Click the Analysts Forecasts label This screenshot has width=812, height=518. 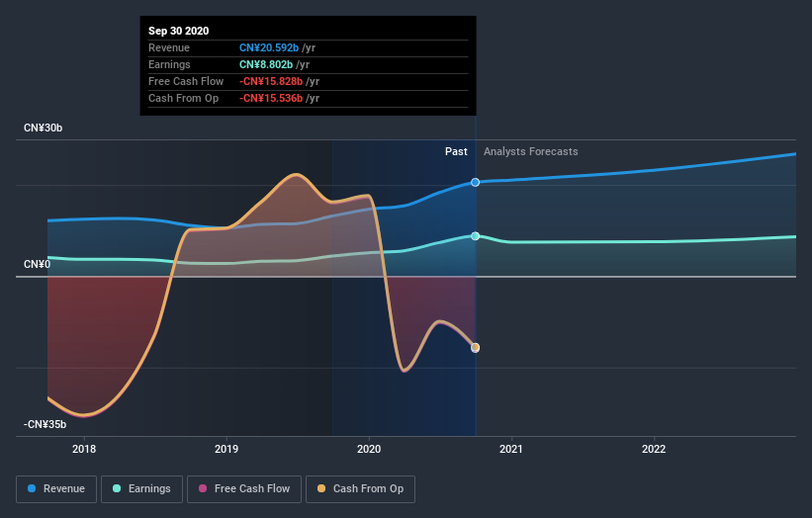[531, 151]
